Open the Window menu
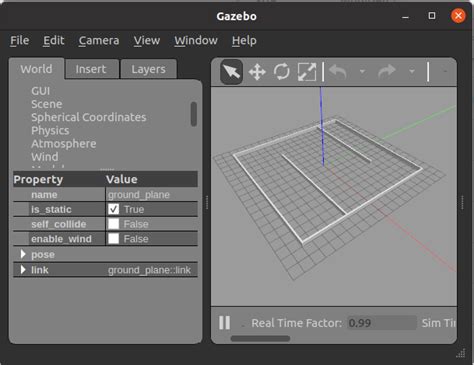 click(x=196, y=41)
